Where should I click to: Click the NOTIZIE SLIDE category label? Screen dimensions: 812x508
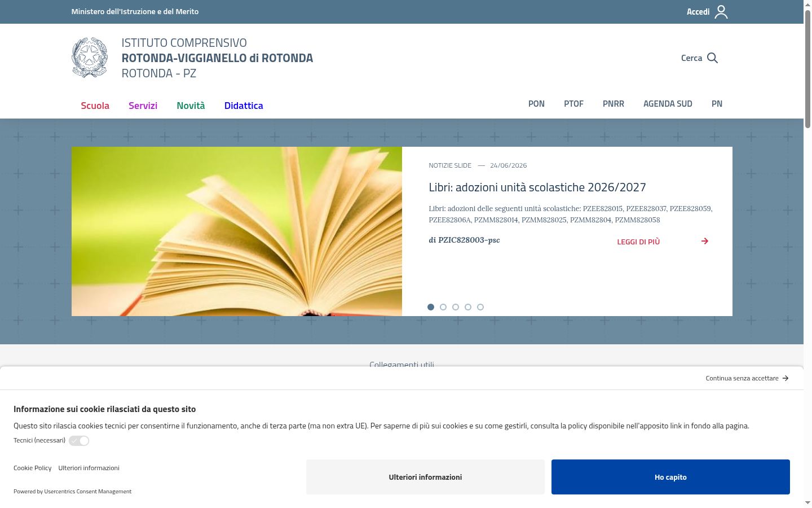pos(450,165)
